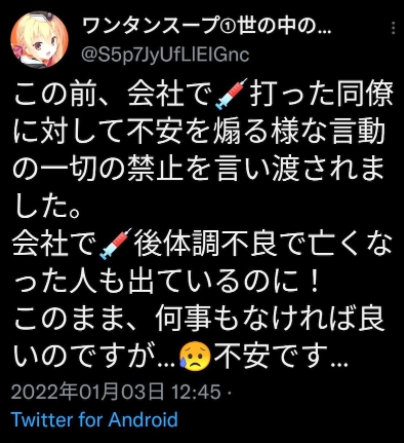Screen dimensions: 404x443
Task: Click the syringe emoji before 後体調不良
Action: (116, 244)
